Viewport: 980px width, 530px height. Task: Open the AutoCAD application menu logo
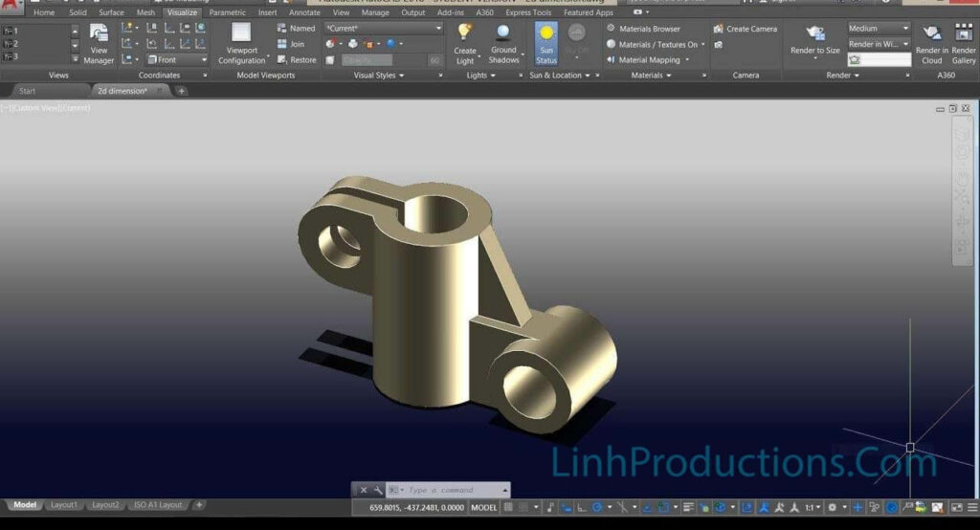tap(11, 7)
